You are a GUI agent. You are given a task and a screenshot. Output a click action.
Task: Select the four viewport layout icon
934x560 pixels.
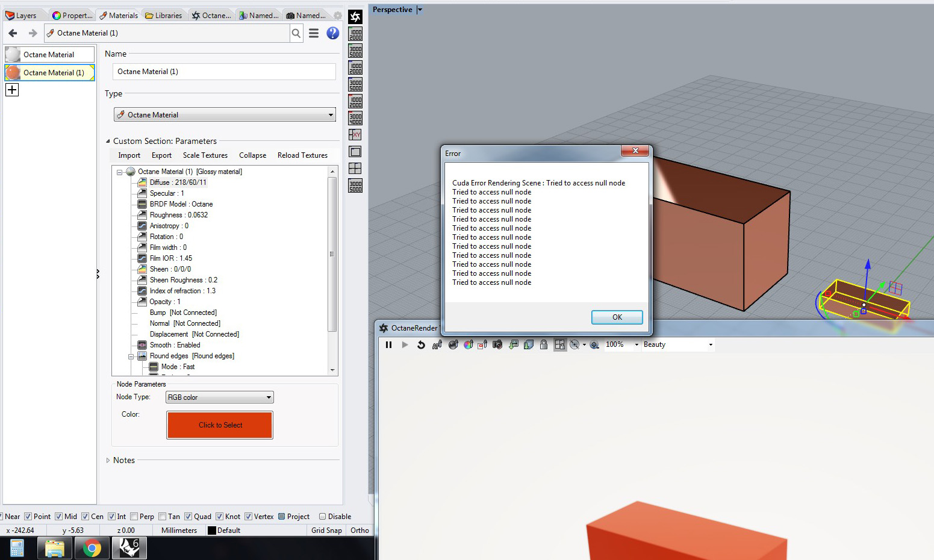[x=355, y=169]
